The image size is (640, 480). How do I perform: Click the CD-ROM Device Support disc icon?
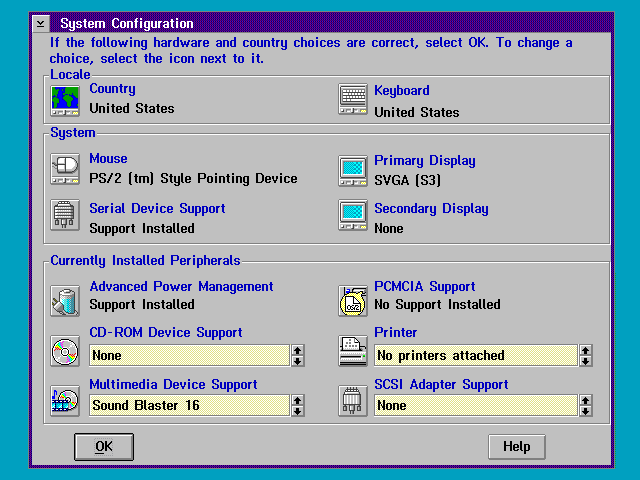[x=65, y=351]
